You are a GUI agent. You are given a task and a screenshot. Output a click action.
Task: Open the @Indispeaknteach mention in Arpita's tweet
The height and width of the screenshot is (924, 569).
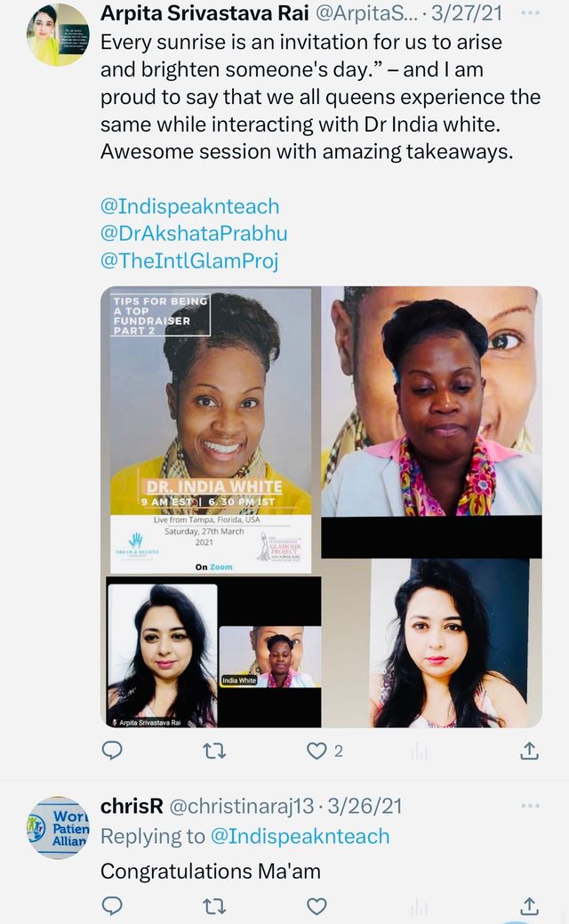pos(189,206)
